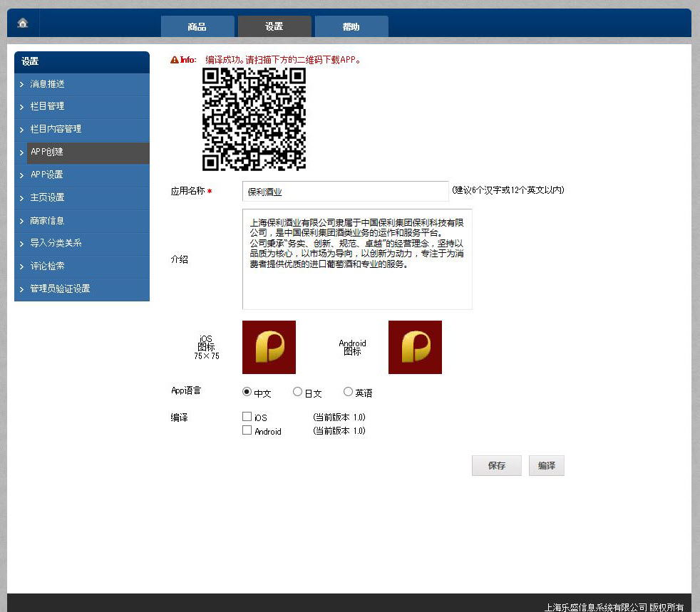Switch to the 设置 tab
700x612 pixels.
[x=274, y=27]
